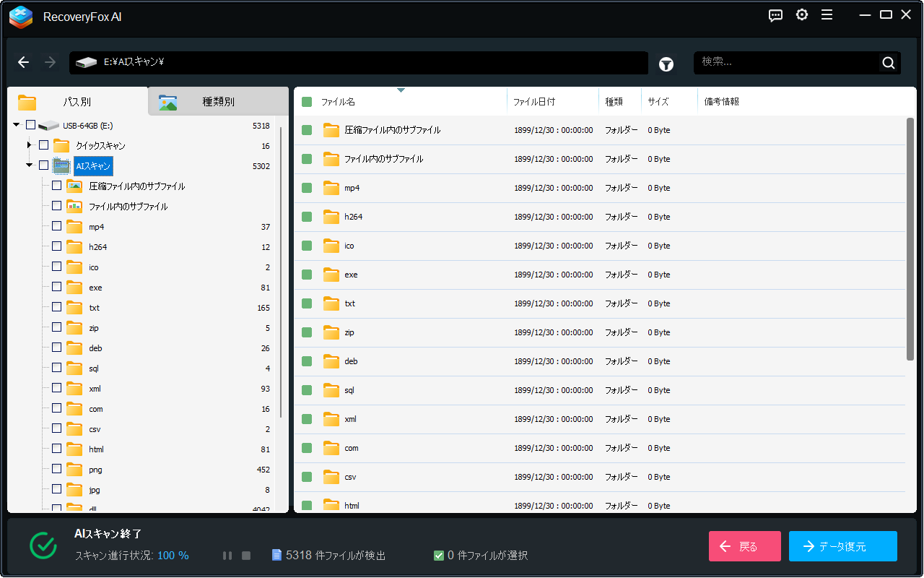The width and height of the screenshot is (924, 578).
Task: Click the detected files document icon
Action: point(276,555)
